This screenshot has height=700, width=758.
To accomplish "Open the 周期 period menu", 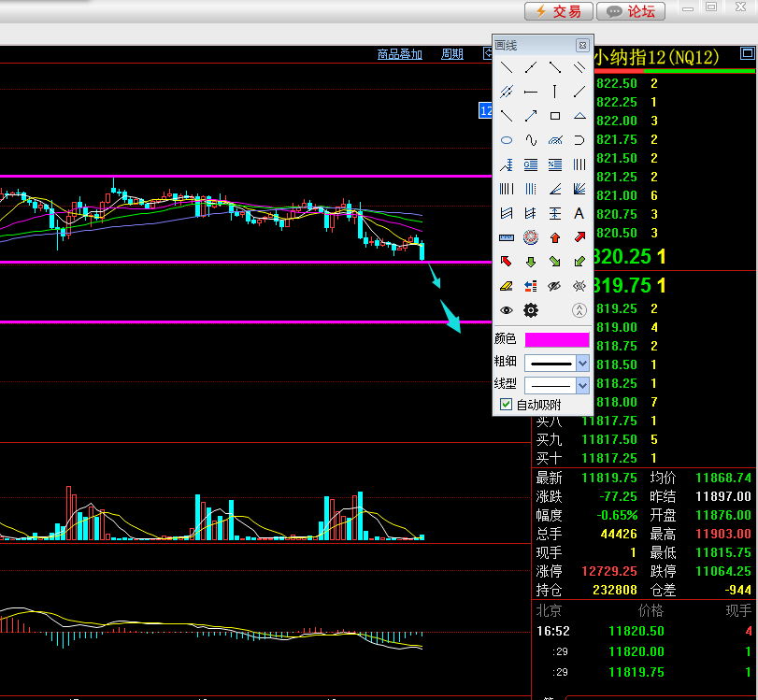I will (x=452, y=54).
